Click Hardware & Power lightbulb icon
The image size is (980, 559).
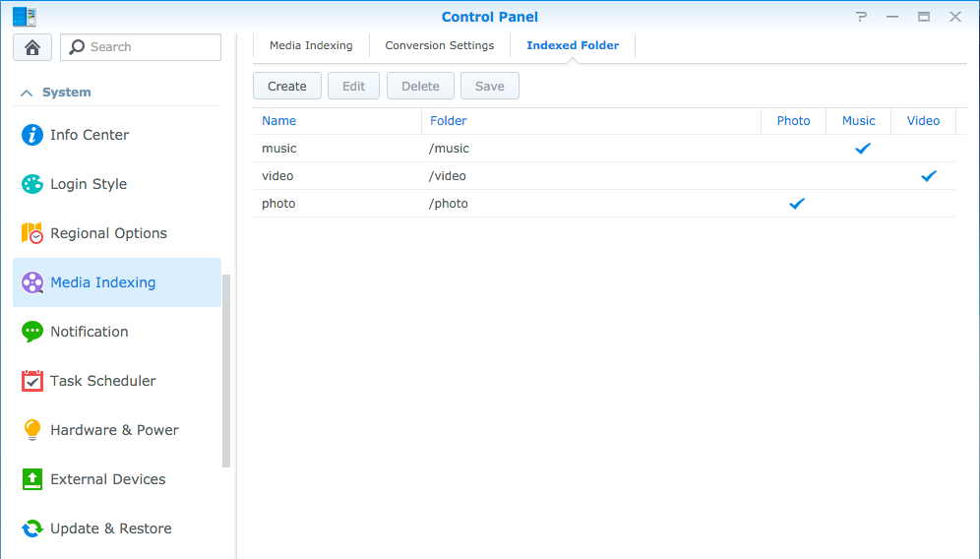pos(32,430)
